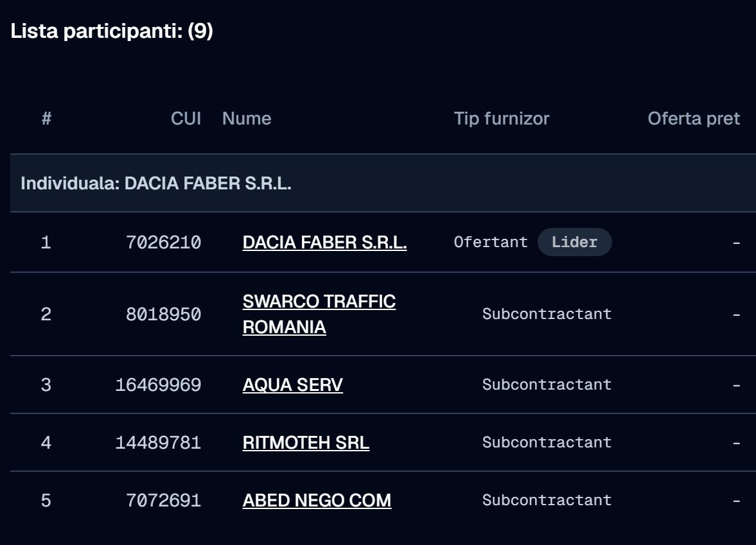
Task: Select the # column header
Action: click(x=46, y=119)
